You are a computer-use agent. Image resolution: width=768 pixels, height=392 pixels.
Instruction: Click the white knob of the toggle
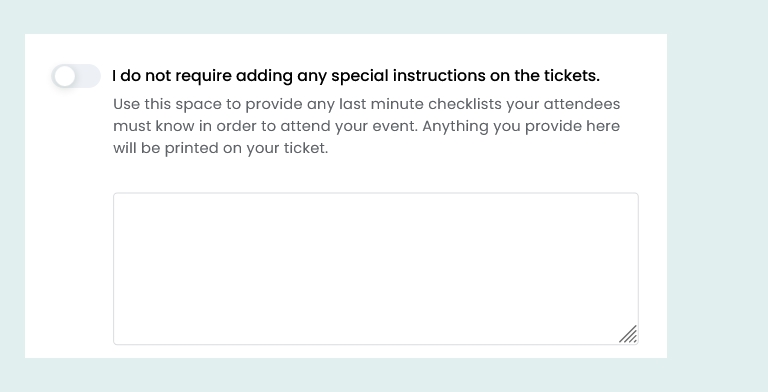pos(65,76)
